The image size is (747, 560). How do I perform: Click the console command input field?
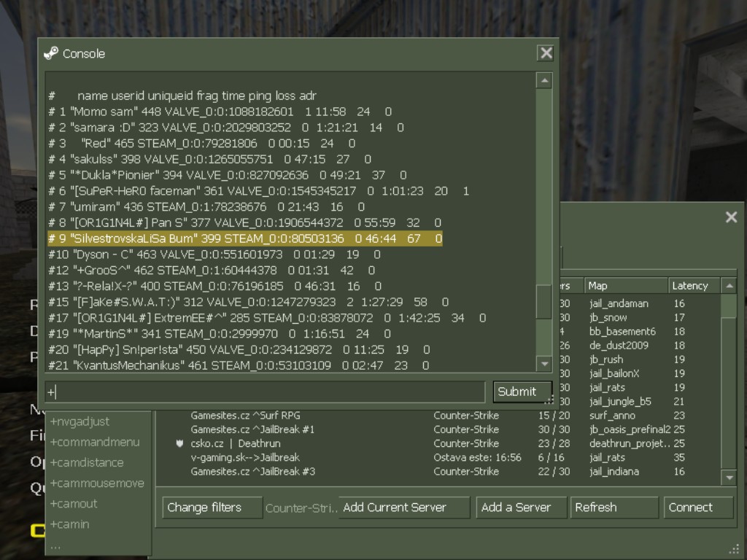pyautogui.click(x=266, y=392)
